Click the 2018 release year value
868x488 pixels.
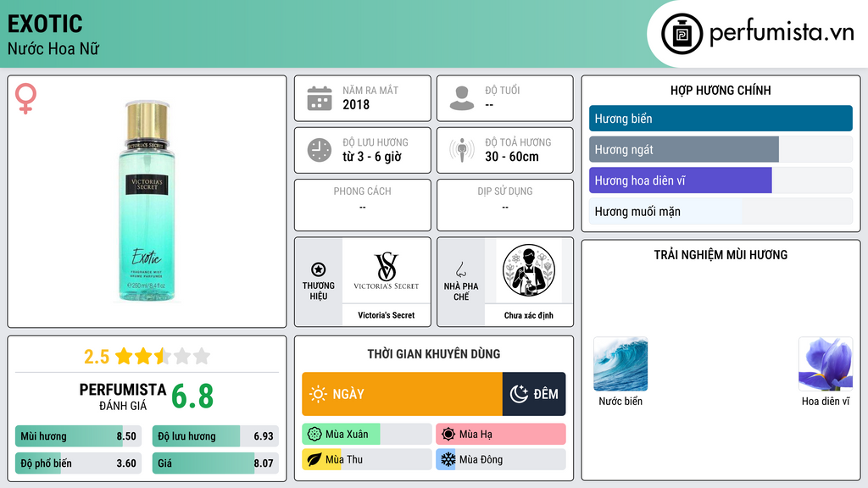coord(356,104)
